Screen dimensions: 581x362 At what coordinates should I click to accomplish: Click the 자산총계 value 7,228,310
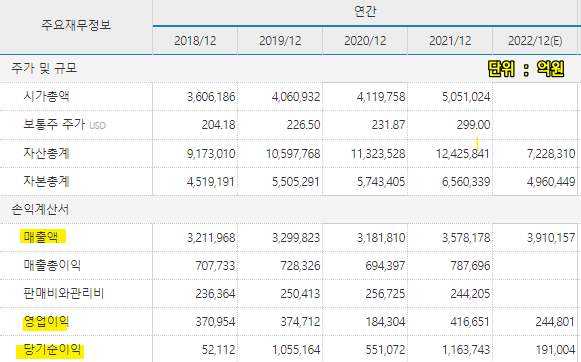(x=551, y=154)
